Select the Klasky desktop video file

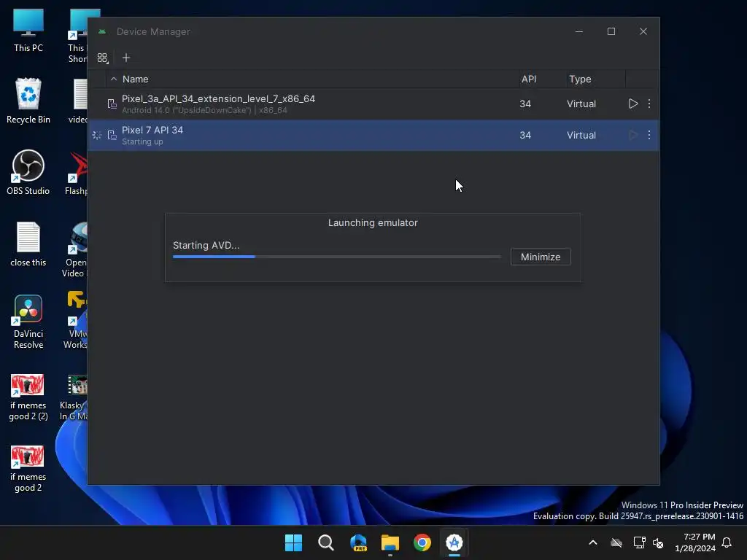pos(75,397)
